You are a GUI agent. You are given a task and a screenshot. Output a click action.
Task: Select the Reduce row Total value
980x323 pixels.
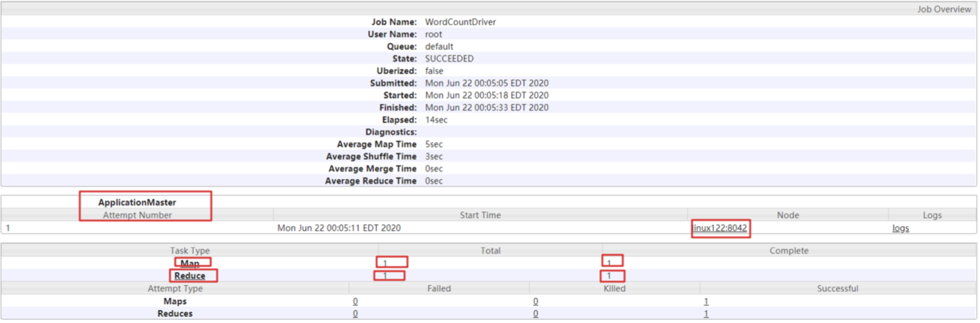(x=385, y=276)
